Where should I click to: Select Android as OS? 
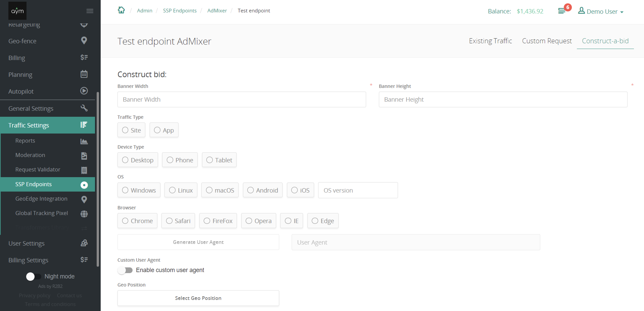(262, 190)
